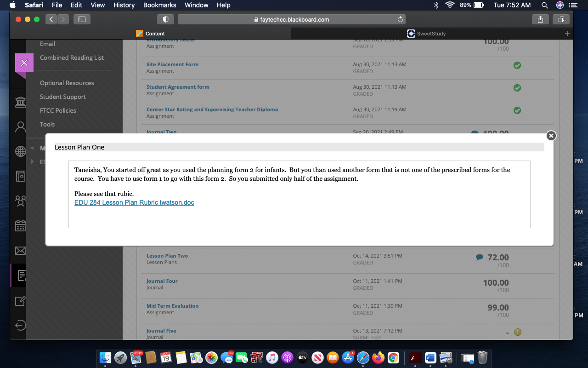Expand the collapsed course menu section triangle
The width and height of the screenshot is (588, 368).
[33, 162]
